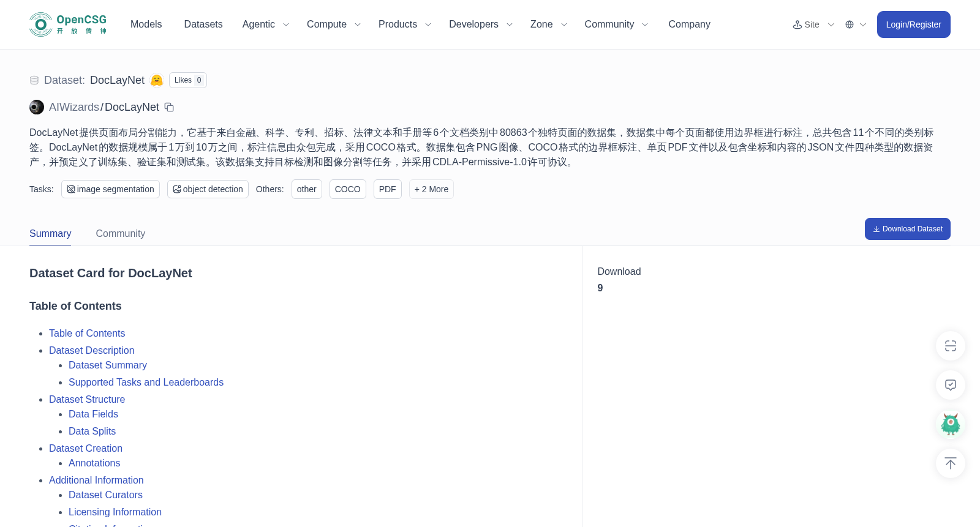
Task: Click the globe language icon
Action: click(x=850, y=24)
